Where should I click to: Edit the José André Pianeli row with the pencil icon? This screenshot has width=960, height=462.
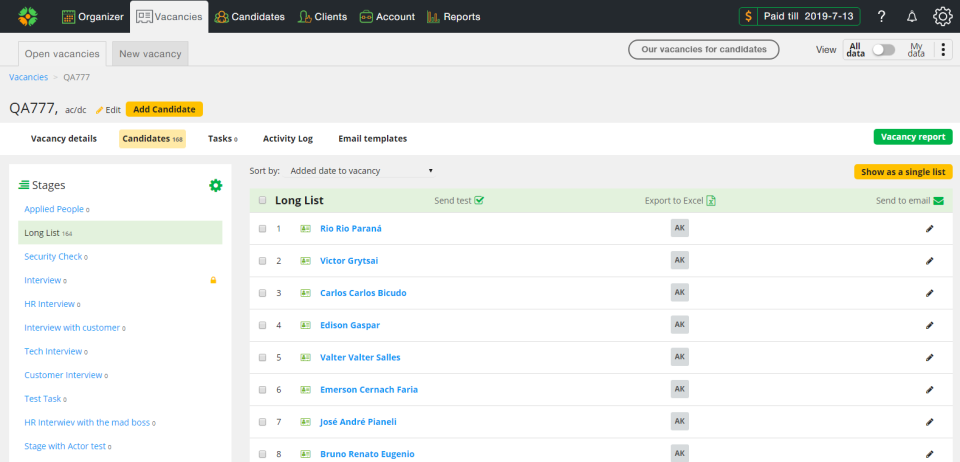coord(929,422)
